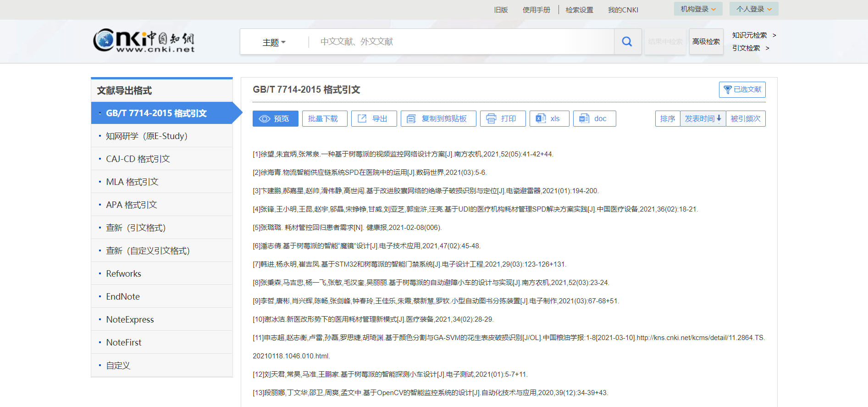
Task: Open 检索设置 link
Action: pyautogui.click(x=579, y=10)
